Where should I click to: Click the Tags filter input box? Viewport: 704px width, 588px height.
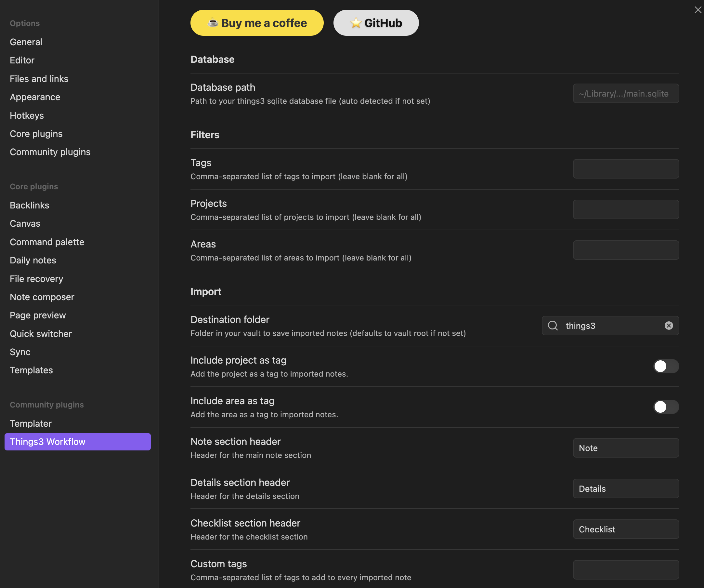tap(626, 169)
